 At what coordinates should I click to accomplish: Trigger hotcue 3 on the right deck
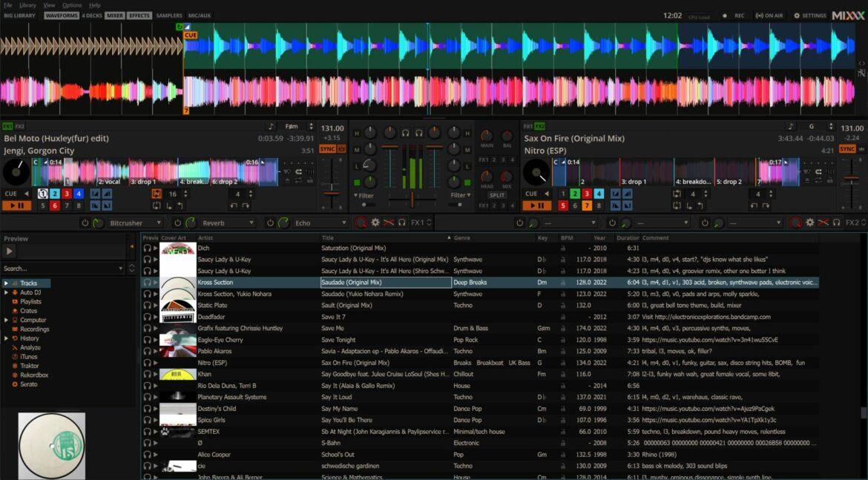click(585, 193)
